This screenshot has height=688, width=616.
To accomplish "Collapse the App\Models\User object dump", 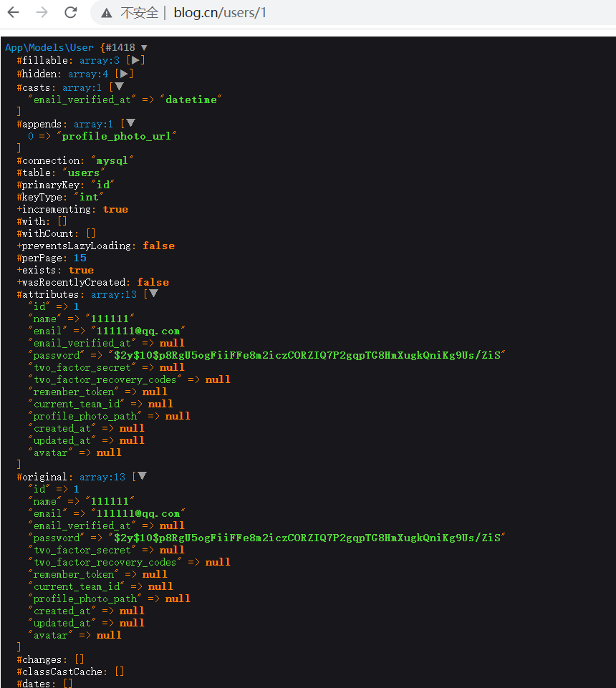I will 144,47.
